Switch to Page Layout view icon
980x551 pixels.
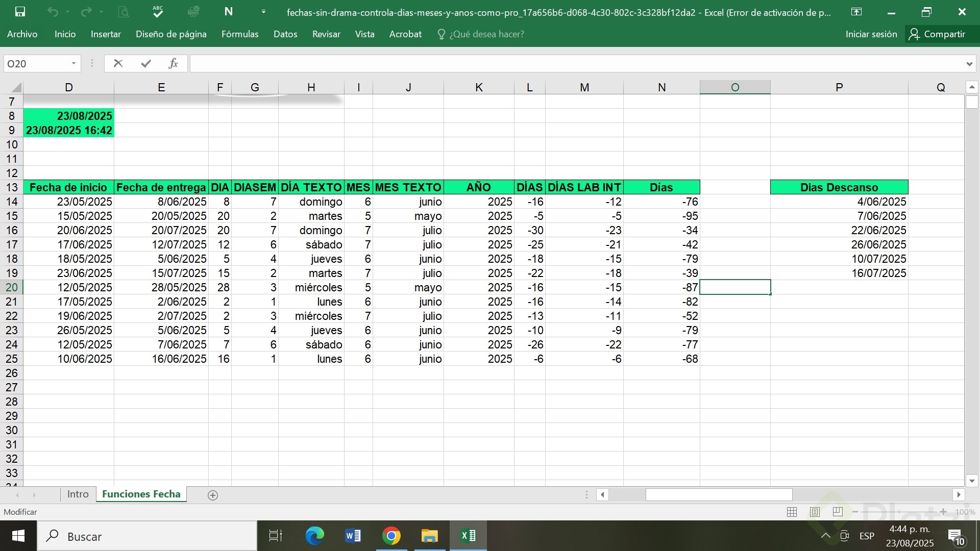tap(815, 512)
